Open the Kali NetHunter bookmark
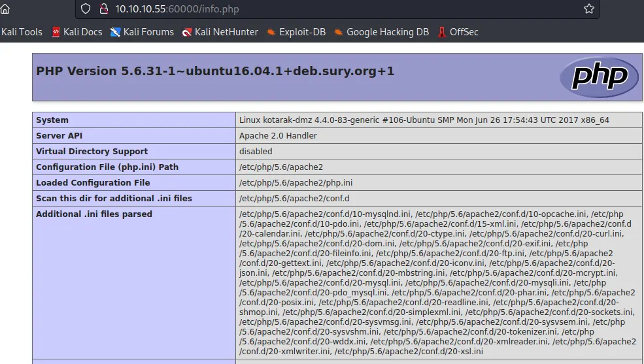 click(220, 32)
